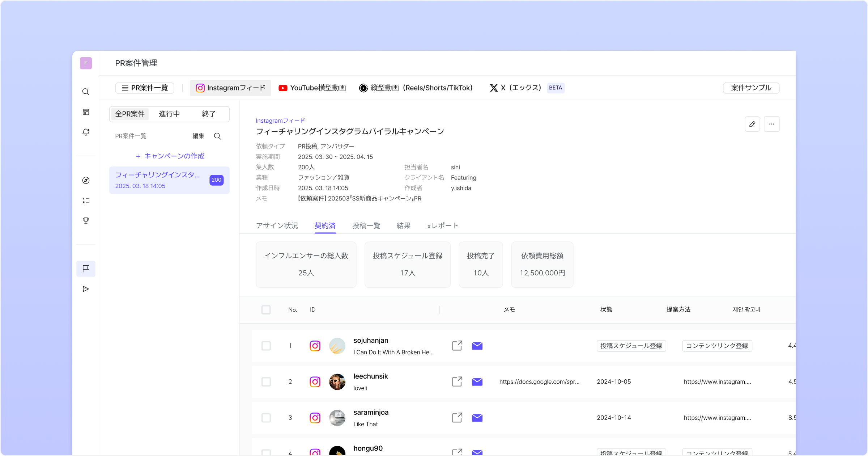Select the フィーチャリングインスタ campaign list item

pos(169,180)
